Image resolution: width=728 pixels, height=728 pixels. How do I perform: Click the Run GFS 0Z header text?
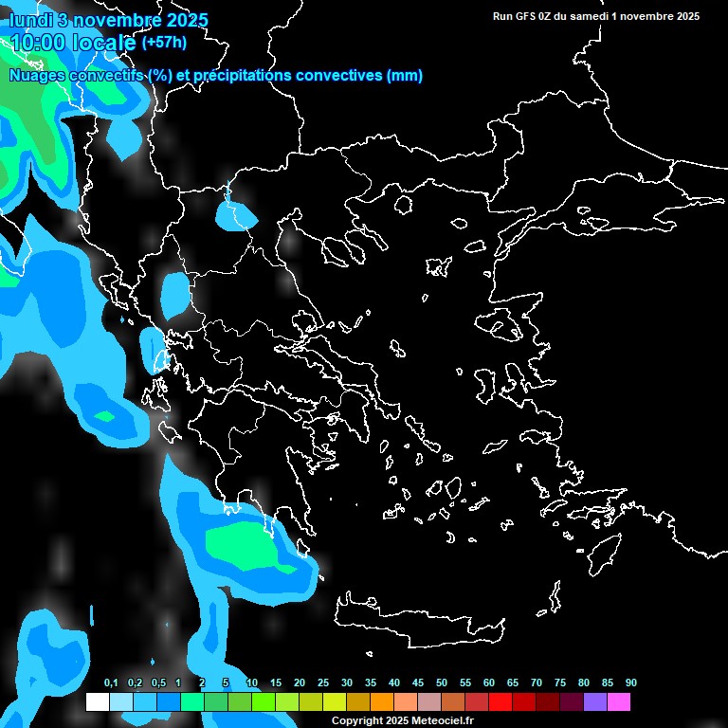[x=596, y=16]
